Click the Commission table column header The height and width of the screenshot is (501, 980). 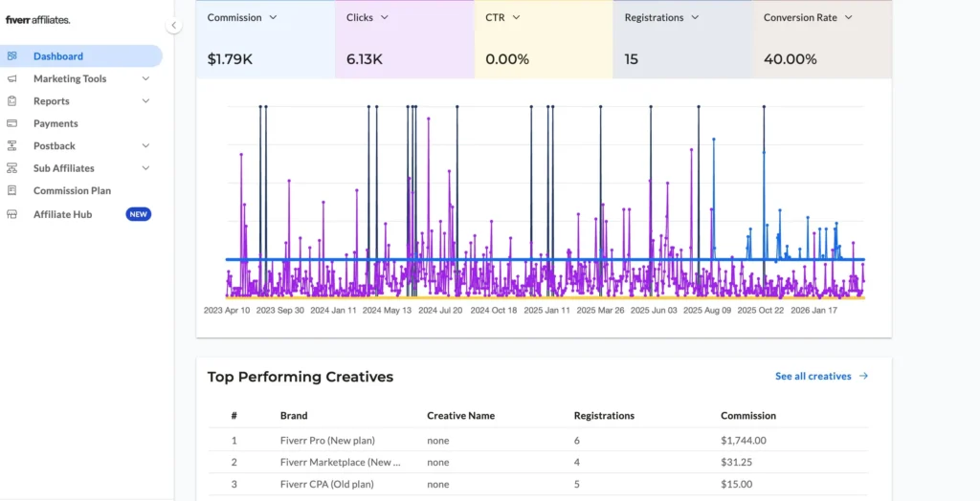coord(748,415)
